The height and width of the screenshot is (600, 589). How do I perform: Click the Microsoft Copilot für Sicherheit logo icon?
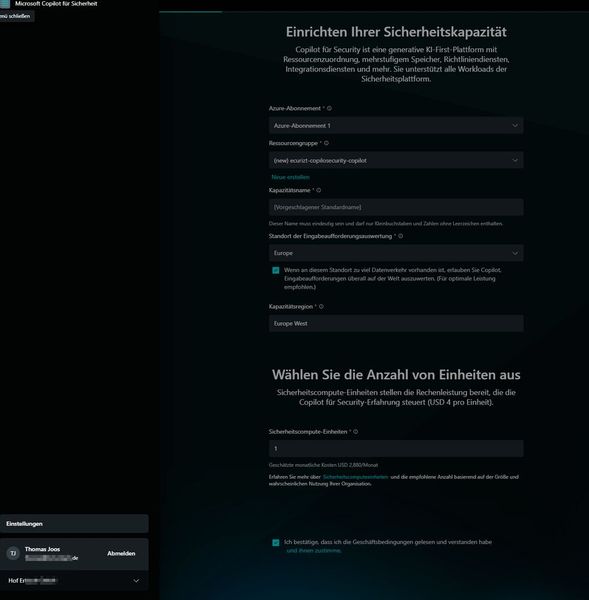[5, 4]
